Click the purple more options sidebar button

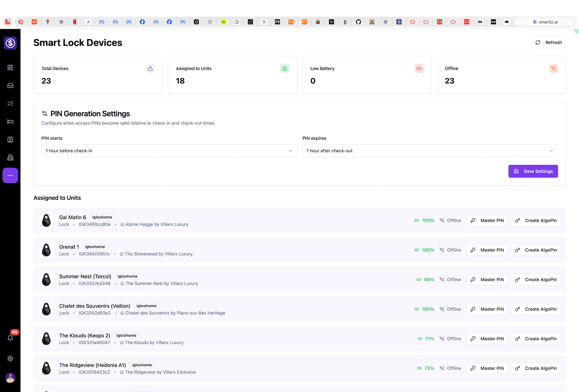click(x=10, y=176)
